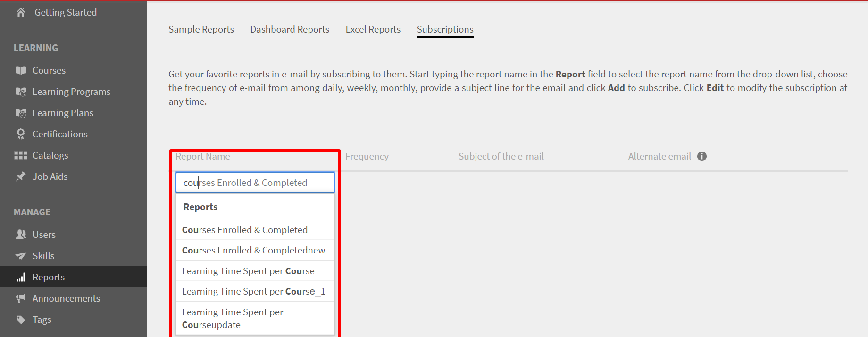Click the Courses book icon in sidebar
The width and height of the screenshot is (868, 337).
tap(21, 70)
